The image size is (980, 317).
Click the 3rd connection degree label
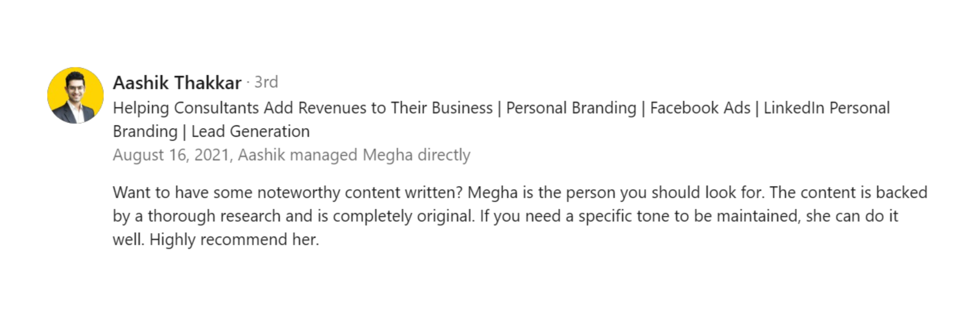pyautogui.click(x=266, y=82)
